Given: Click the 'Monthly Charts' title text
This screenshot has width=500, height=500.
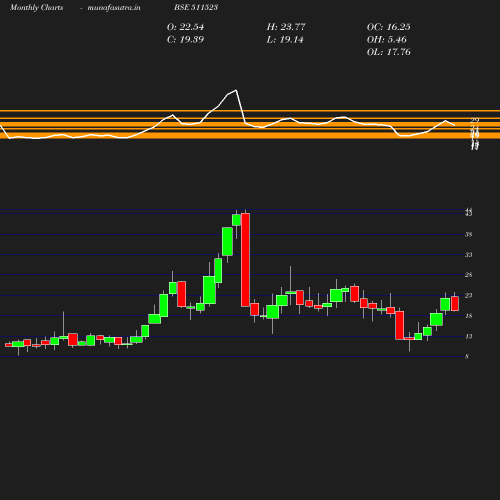Looking at the screenshot, I should tap(37, 7).
